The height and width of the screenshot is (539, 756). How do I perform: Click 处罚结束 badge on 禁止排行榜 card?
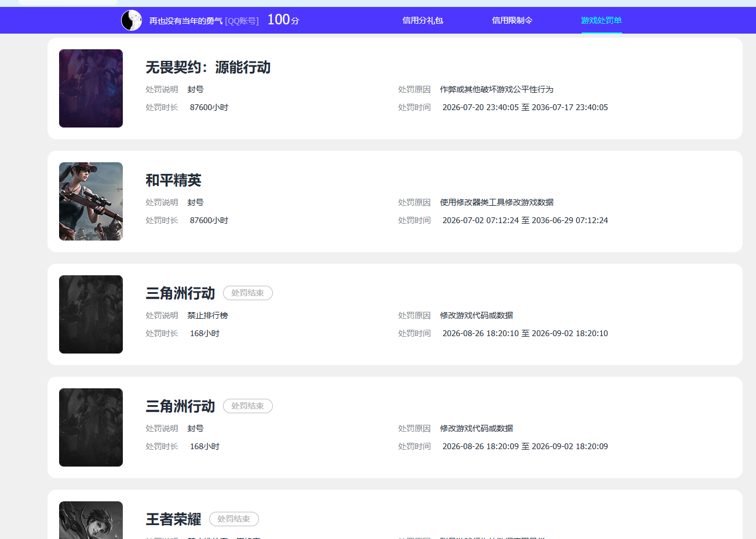248,293
